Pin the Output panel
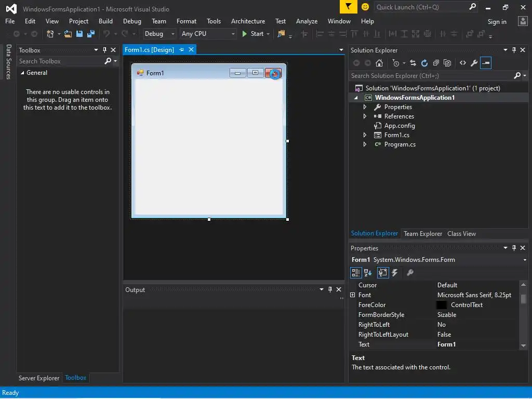Image resolution: width=532 pixels, height=399 pixels. [x=330, y=289]
